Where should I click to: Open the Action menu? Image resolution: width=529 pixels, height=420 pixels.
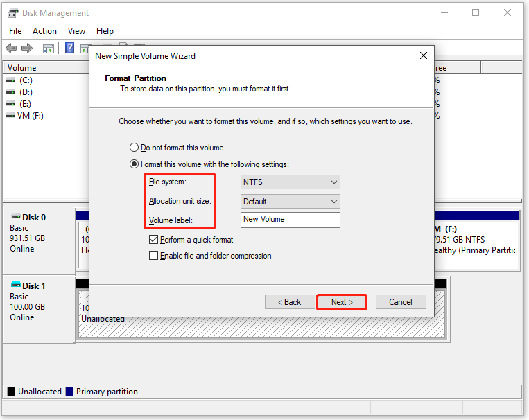(44, 31)
